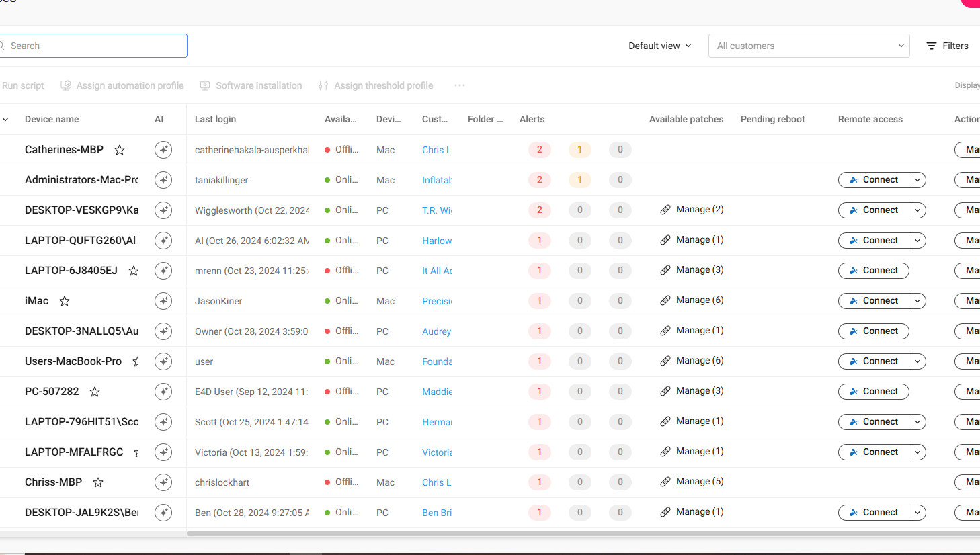Click red alert badge 2 for Catherines-MBP

(x=539, y=150)
